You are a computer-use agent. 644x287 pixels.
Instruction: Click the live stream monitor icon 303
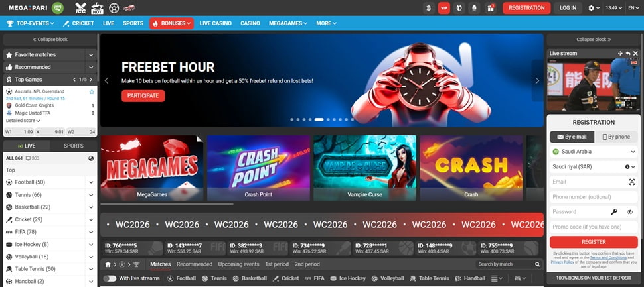(x=33, y=158)
